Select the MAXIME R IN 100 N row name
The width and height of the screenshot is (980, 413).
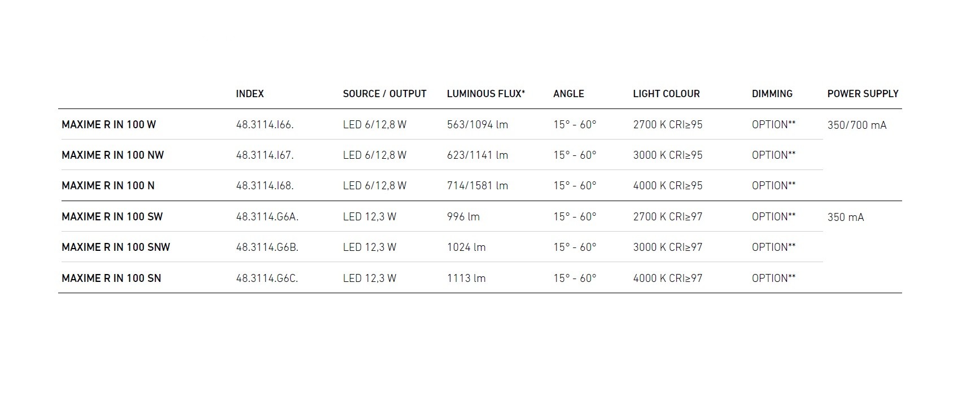pyautogui.click(x=108, y=186)
